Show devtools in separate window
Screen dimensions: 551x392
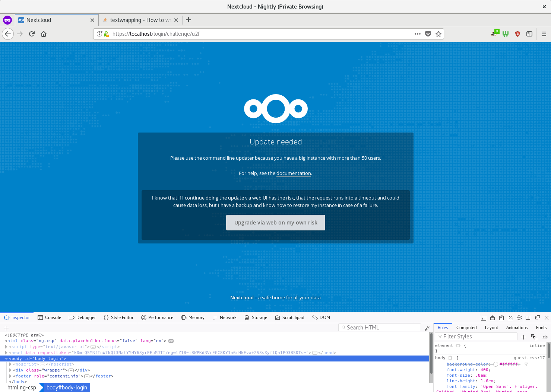click(x=538, y=318)
